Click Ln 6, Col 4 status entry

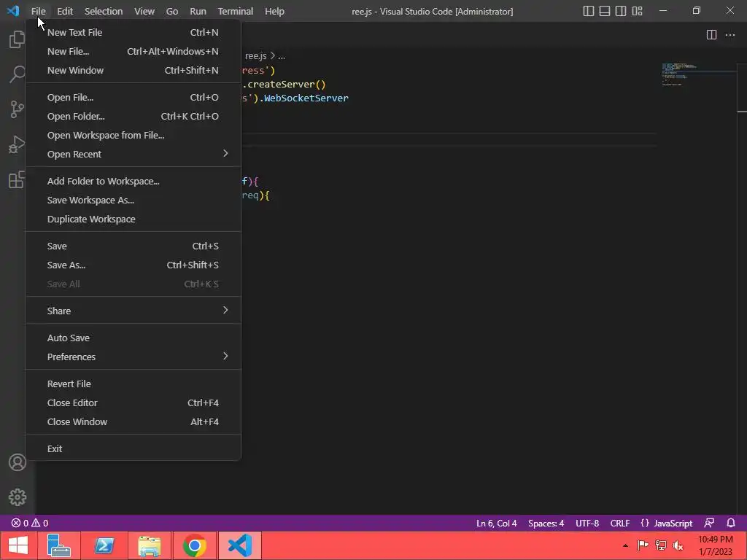[x=496, y=523]
